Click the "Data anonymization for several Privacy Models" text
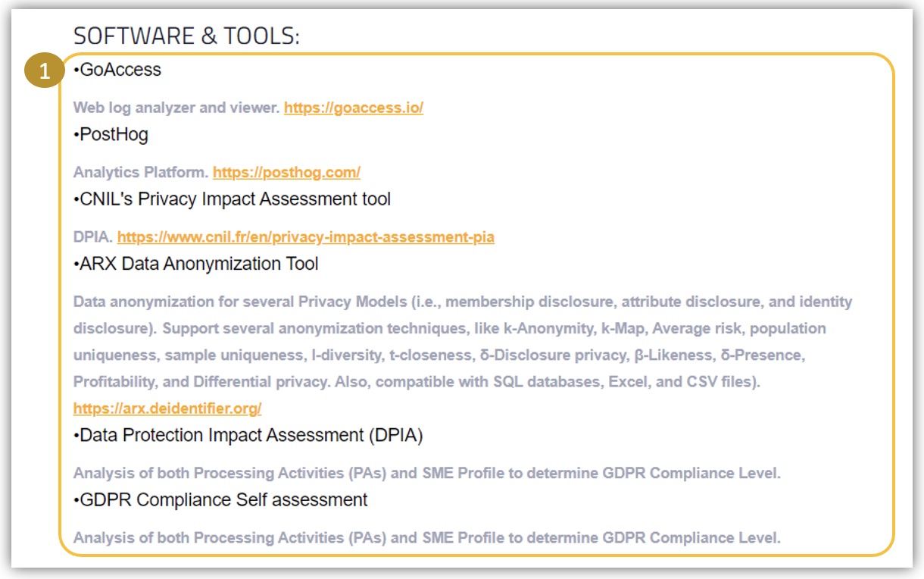Image resolution: width=924 pixels, height=579 pixels. coord(242,302)
